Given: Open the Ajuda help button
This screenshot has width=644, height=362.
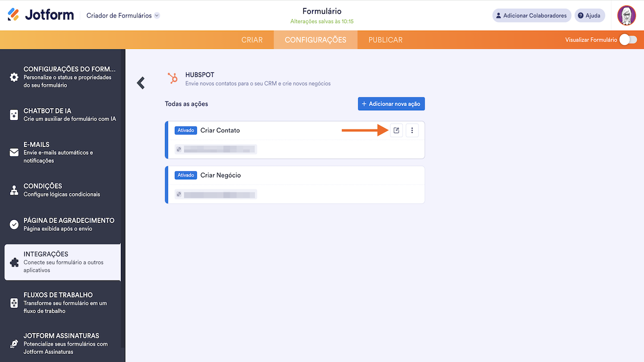Looking at the screenshot, I should click(589, 16).
